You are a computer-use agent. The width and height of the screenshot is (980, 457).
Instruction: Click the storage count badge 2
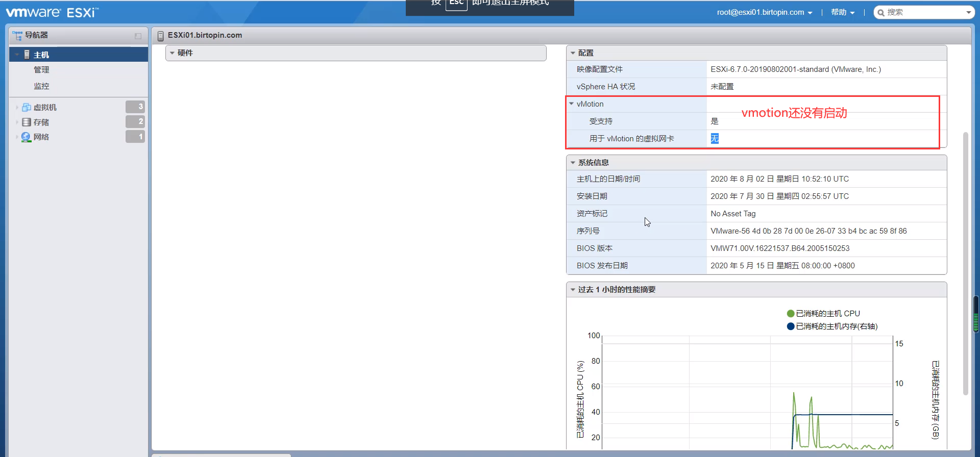point(135,121)
